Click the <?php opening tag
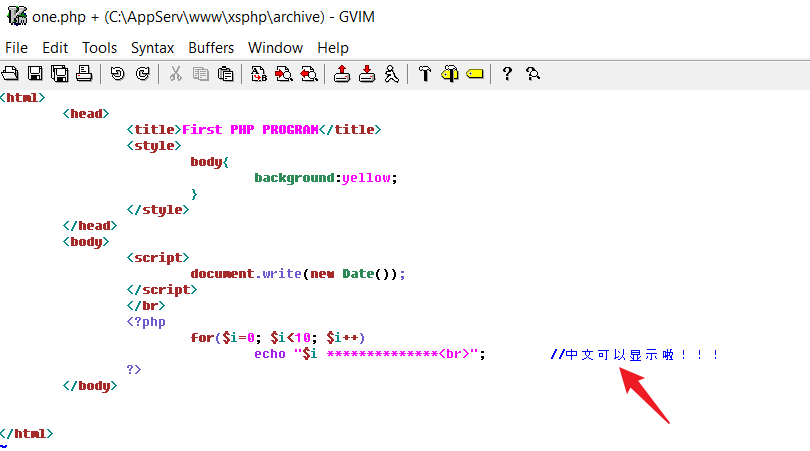Screen dimensions: 810x451 tap(146, 322)
